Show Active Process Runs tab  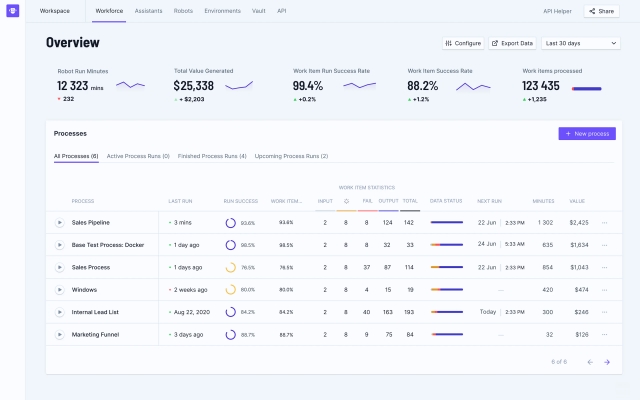tap(138, 156)
